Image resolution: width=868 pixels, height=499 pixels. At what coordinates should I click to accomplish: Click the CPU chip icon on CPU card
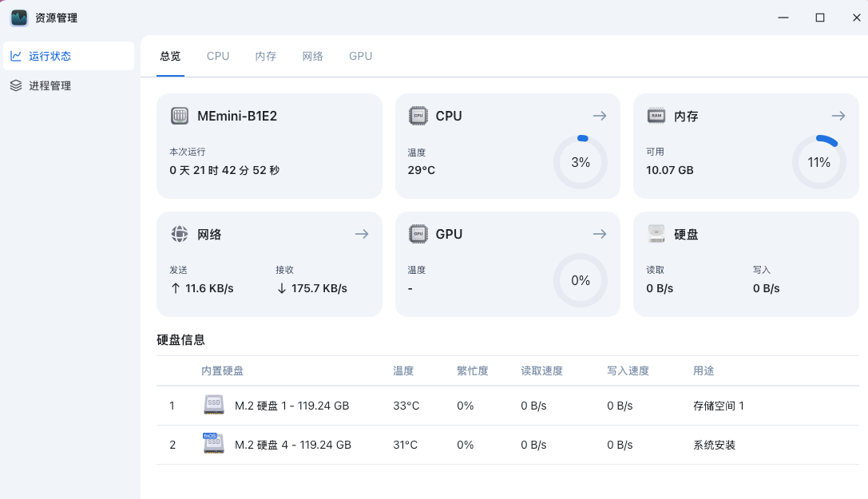coord(418,116)
